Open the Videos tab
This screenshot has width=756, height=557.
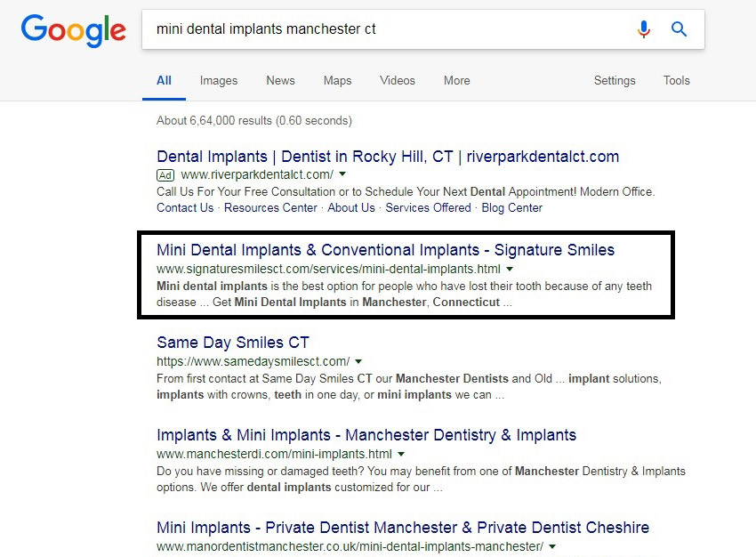click(x=398, y=81)
